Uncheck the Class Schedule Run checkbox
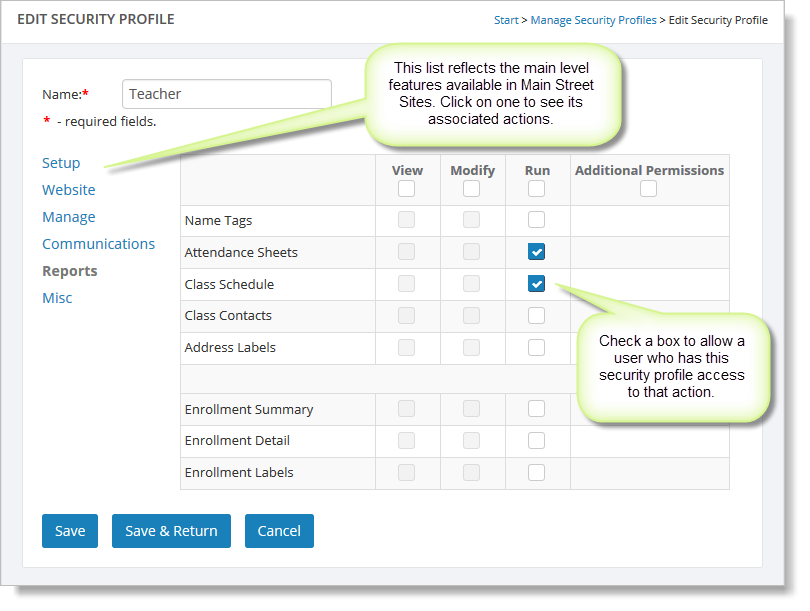 537,284
